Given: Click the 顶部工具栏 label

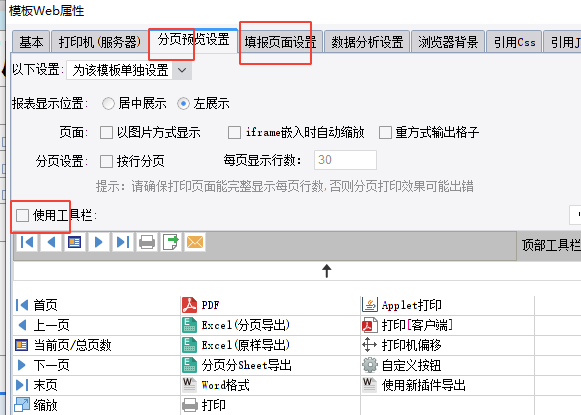Looking at the screenshot, I should 551,245.
